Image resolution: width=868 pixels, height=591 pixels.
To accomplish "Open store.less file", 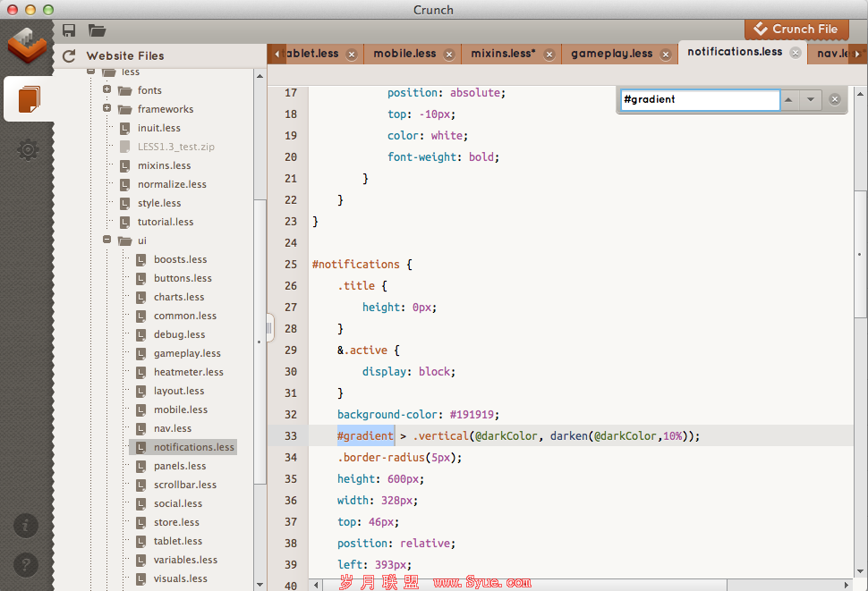I will [x=176, y=523].
